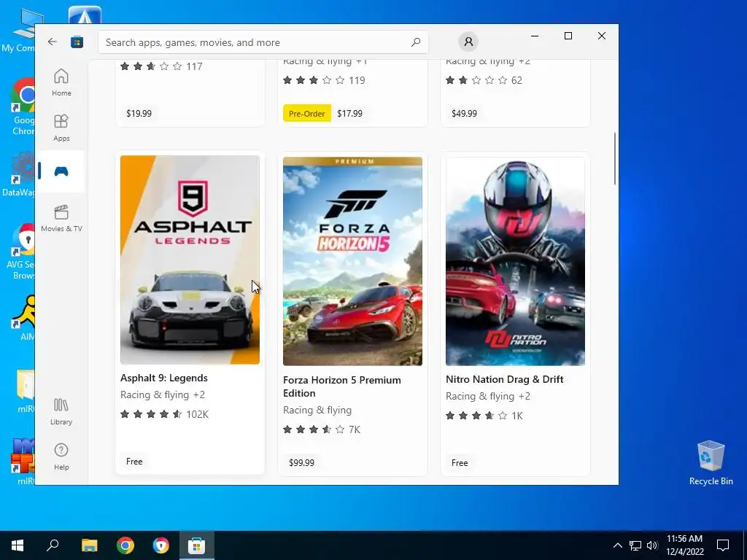Viewport: 747px width, 560px height.
Task: Open the Windows Start menu
Action: click(18, 545)
